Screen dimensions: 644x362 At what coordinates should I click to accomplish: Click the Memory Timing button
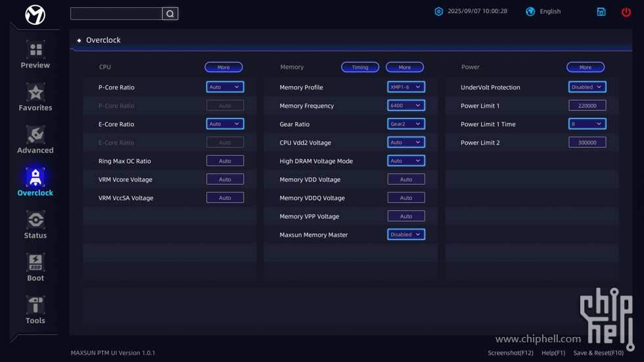click(x=360, y=67)
